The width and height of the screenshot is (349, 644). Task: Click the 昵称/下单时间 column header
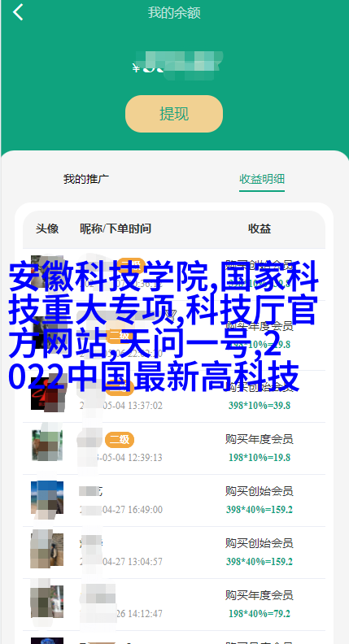(x=116, y=228)
